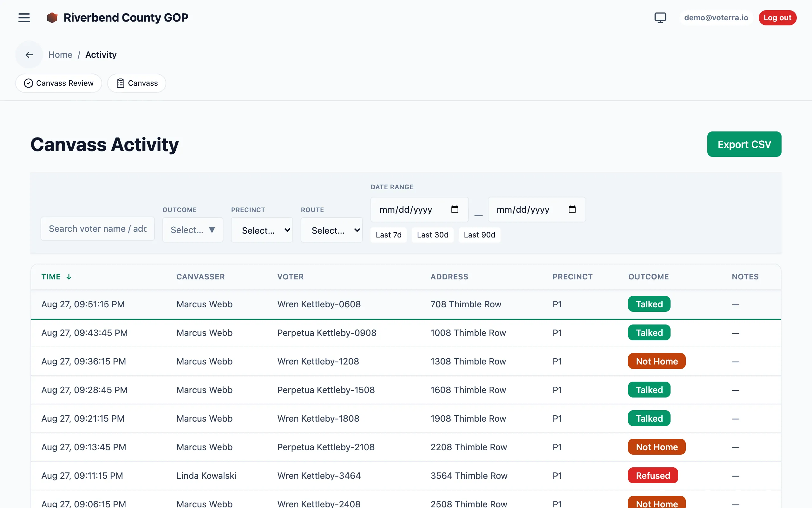
Task: Click the OUTCOME column header
Action: pos(649,277)
